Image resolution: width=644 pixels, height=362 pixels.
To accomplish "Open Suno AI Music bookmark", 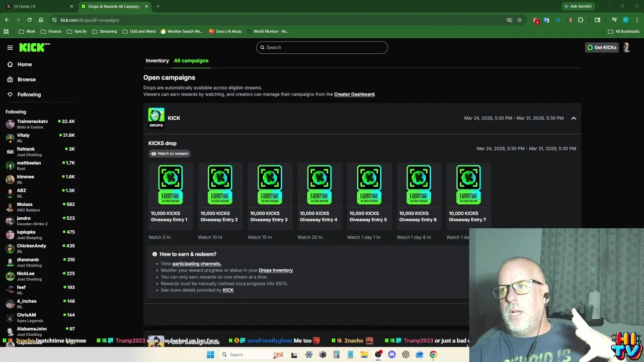I will click(x=225, y=31).
